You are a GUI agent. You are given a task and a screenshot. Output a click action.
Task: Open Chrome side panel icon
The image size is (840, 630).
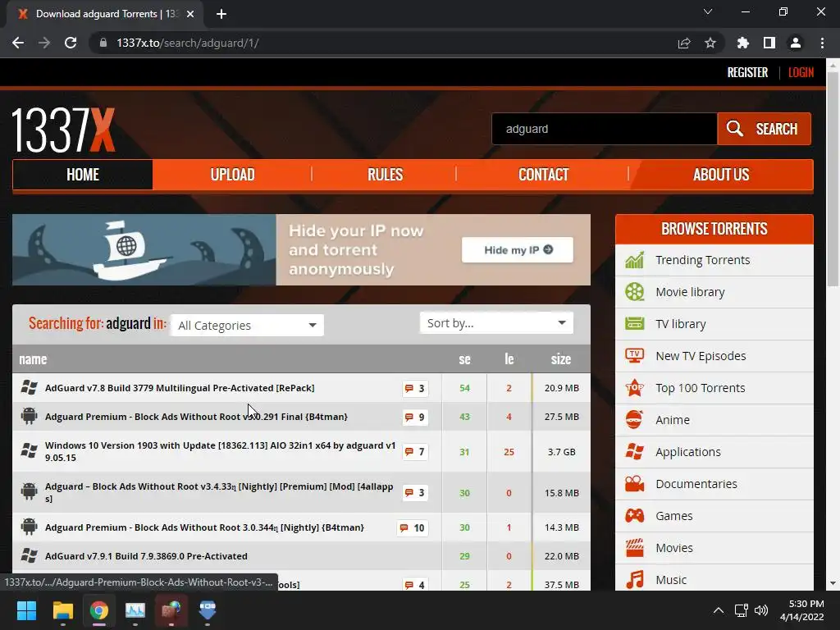coord(769,43)
